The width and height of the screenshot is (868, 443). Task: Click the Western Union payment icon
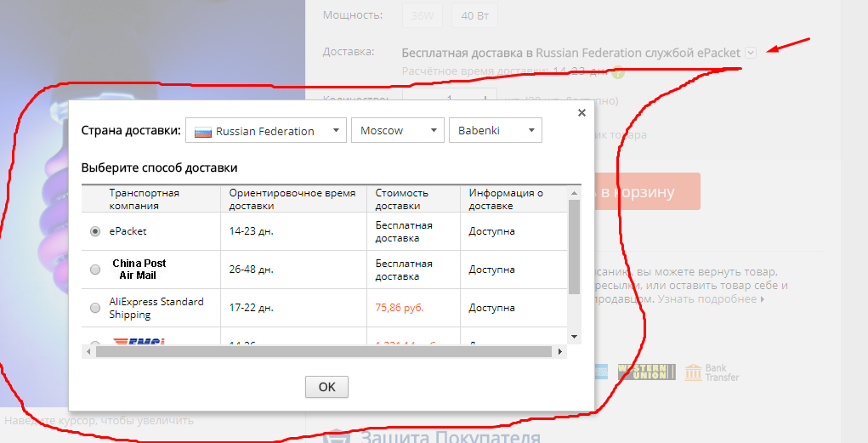click(647, 372)
